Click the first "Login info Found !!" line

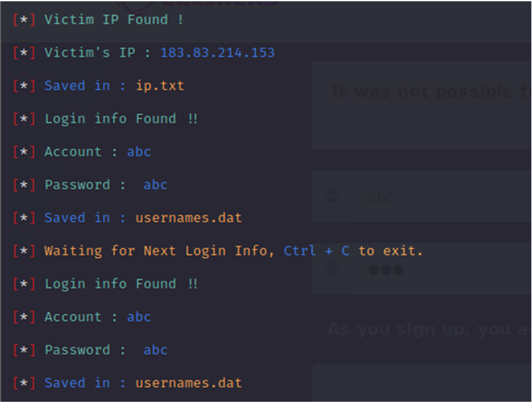click(121, 118)
